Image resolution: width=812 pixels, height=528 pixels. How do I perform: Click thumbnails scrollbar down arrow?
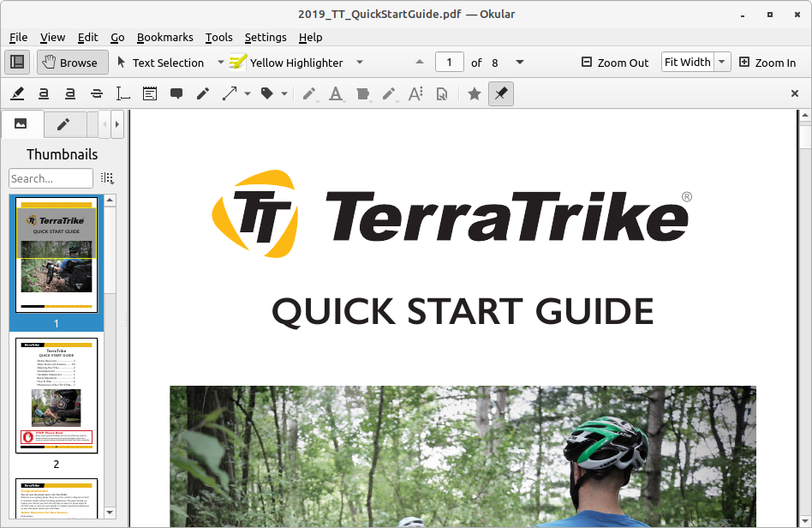[x=110, y=513]
